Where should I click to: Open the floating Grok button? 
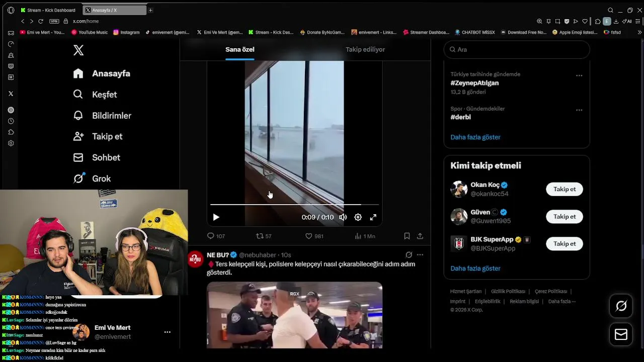pos(621,306)
